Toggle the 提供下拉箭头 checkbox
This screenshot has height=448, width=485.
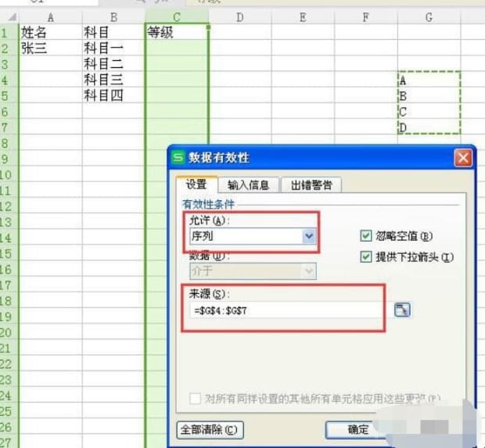[365, 256]
